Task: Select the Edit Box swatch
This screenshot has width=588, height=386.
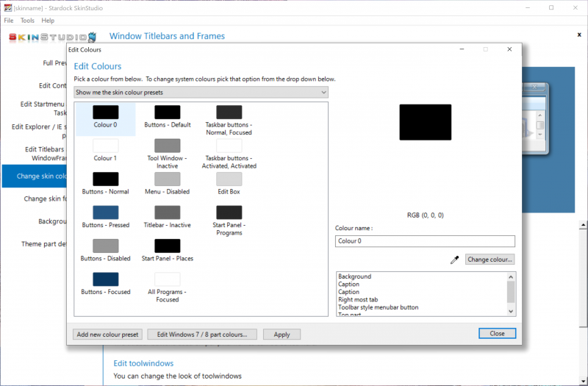Action: (x=229, y=179)
